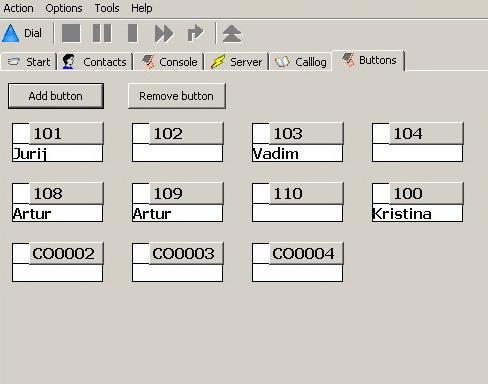Click the 103 extension button
Screen dimensions: 488x384
pos(306,133)
